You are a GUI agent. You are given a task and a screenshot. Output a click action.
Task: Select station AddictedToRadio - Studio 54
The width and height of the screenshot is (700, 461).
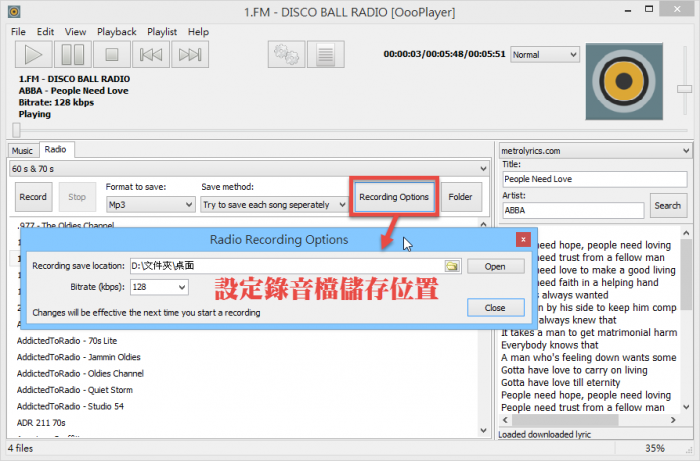coord(70,407)
